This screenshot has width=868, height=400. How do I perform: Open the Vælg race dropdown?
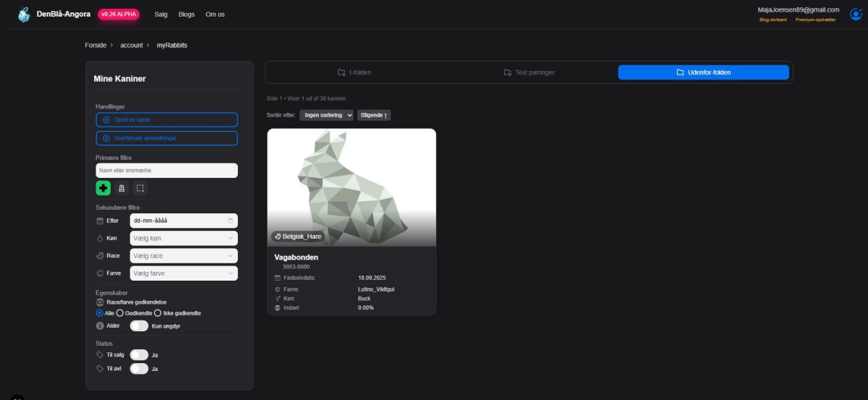click(184, 255)
